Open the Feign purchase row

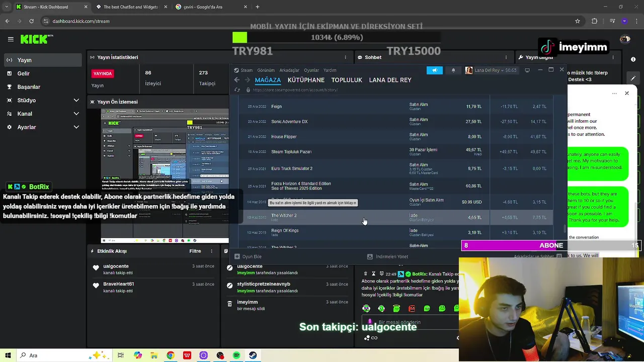tap(396, 107)
